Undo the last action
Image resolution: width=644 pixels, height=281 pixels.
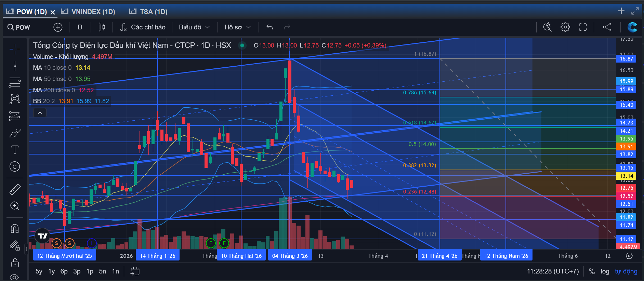point(270,27)
